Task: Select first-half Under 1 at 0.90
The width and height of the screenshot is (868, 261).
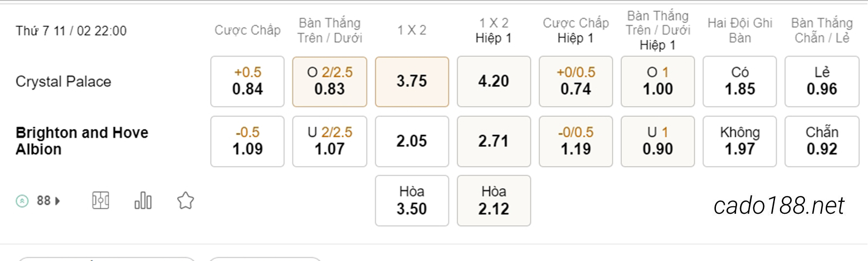Action: click(658, 141)
